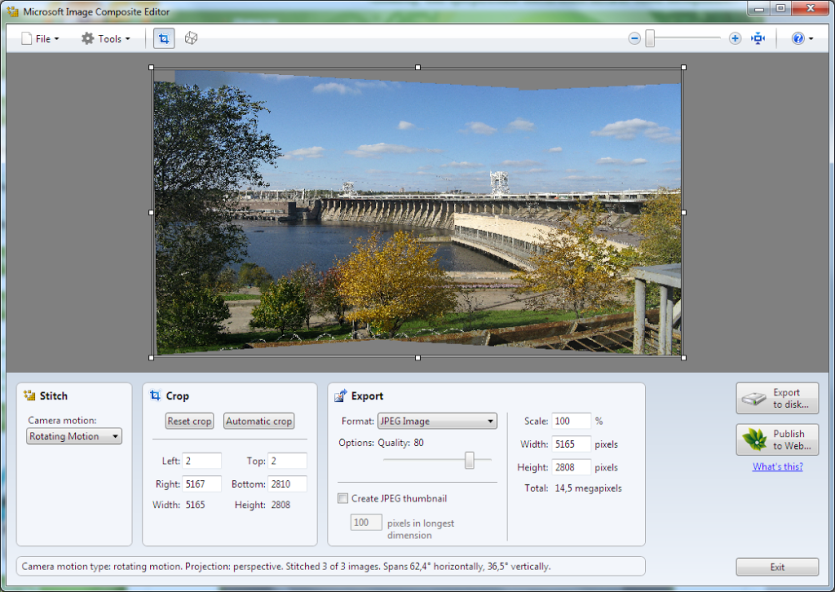This screenshot has width=835, height=592.
Task: Click the app icon in title bar
Action: [x=13, y=11]
